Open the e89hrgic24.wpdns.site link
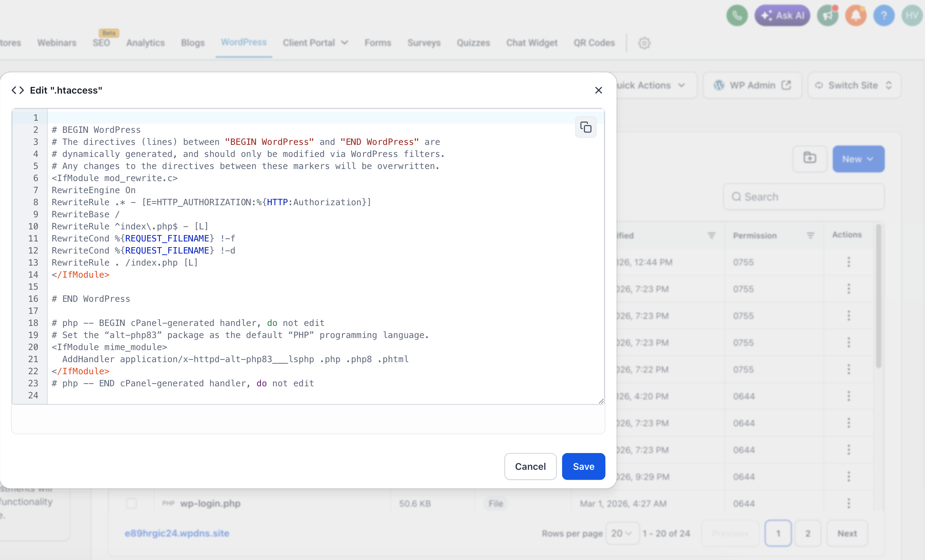Image resolution: width=925 pixels, height=560 pixels. 177,534
